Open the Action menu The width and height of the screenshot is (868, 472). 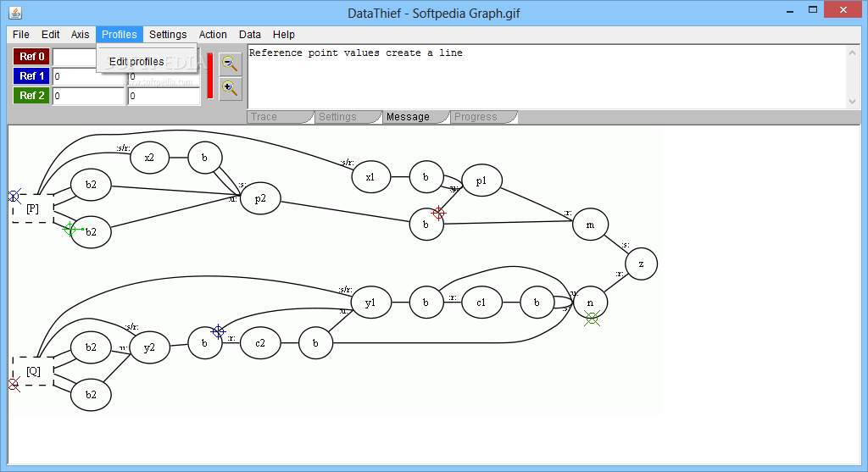pos(213,34)
